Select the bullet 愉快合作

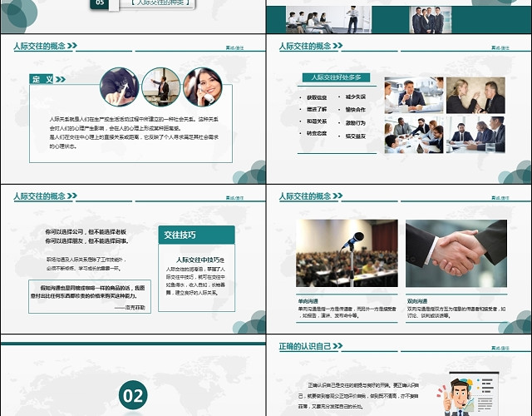click(x=355, y=110)
